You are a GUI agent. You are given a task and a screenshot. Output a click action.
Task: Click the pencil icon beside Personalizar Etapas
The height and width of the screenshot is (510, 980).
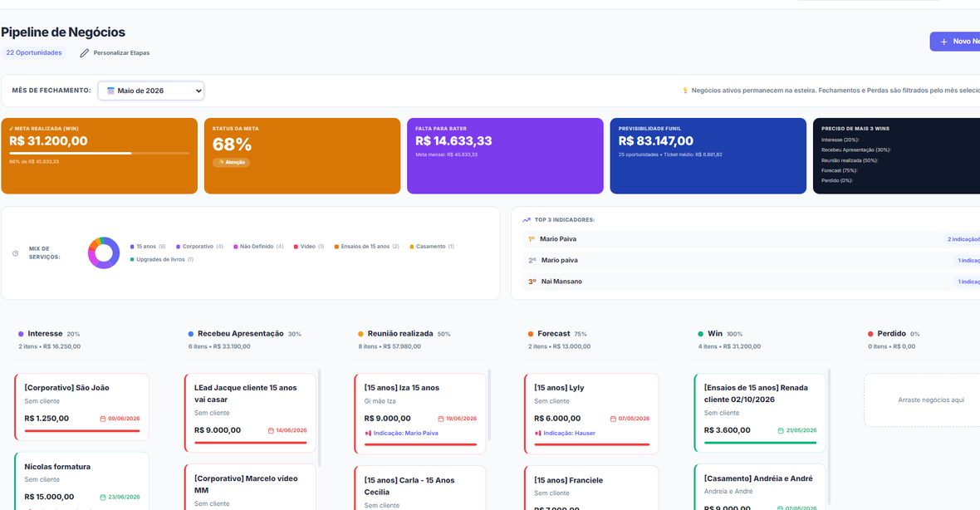click(85, 53)
